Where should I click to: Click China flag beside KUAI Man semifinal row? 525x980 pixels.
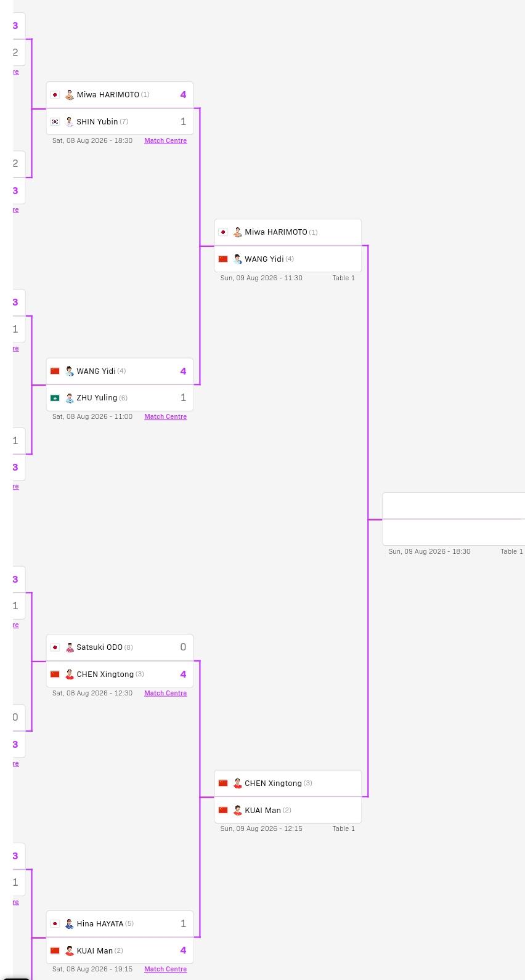[223, 811]
